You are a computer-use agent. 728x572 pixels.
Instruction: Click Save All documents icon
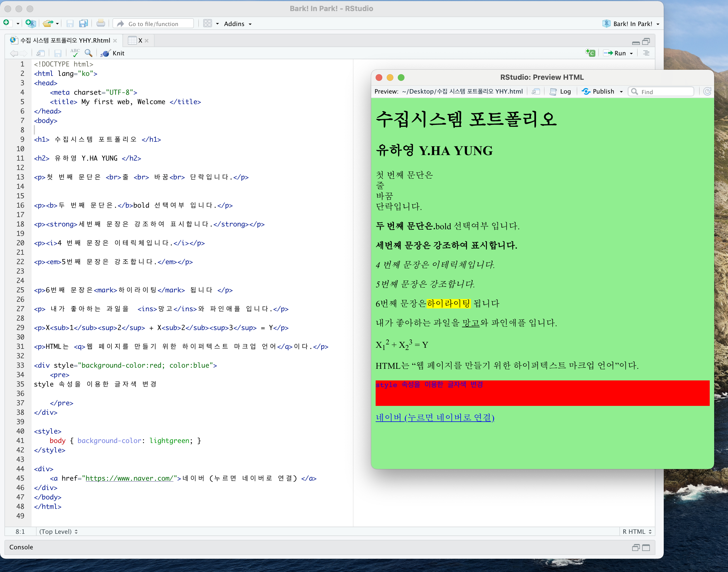(x=83, y=24)
